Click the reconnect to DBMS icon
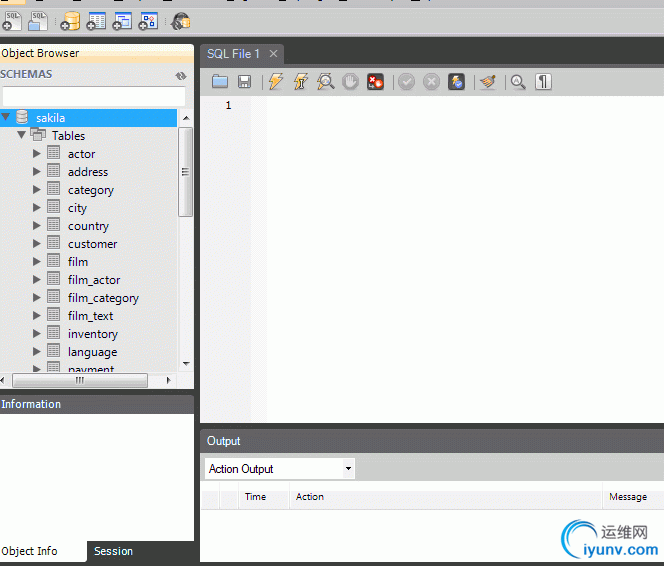 [180, 21]
